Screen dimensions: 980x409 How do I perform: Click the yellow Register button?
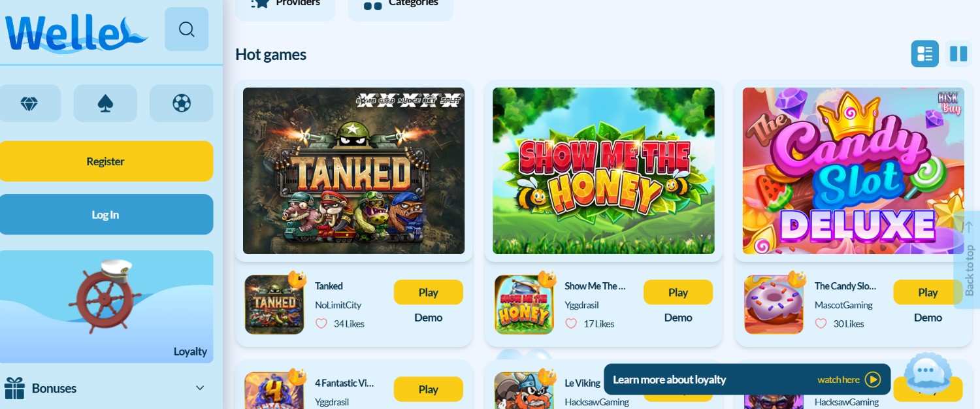click(105, 161)
